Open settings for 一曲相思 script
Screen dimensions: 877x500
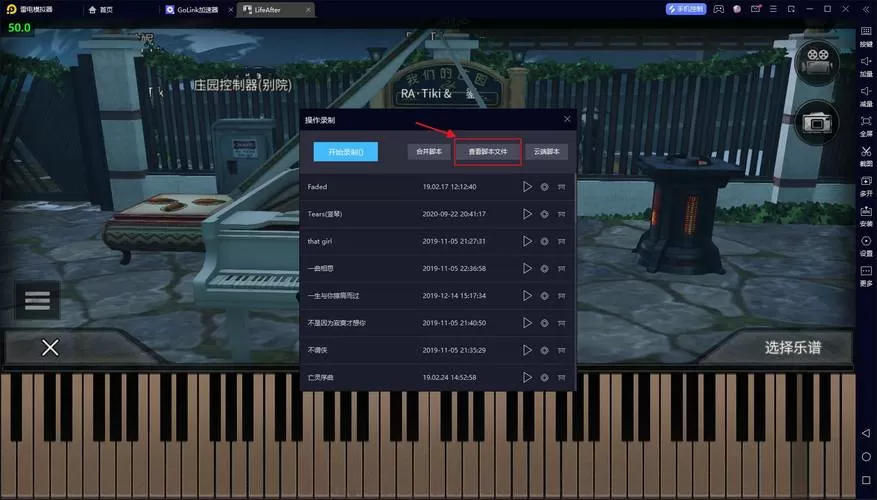pyautogui.click(x=544, y=268)
